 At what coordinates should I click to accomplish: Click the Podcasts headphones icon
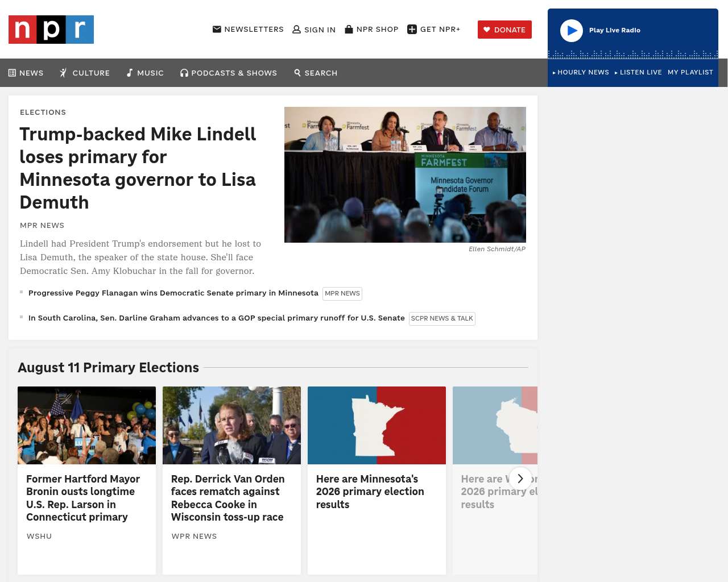point(184,73)
